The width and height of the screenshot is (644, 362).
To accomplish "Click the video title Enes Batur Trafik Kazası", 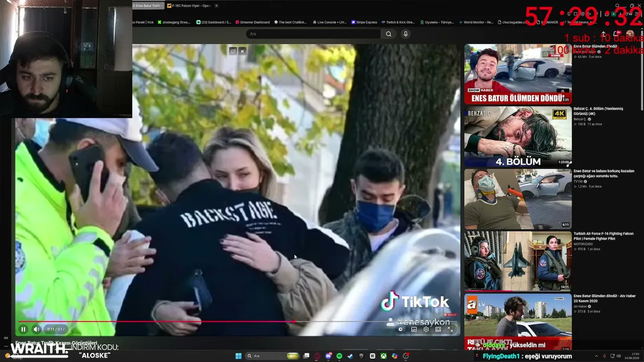I will [56, 343].
